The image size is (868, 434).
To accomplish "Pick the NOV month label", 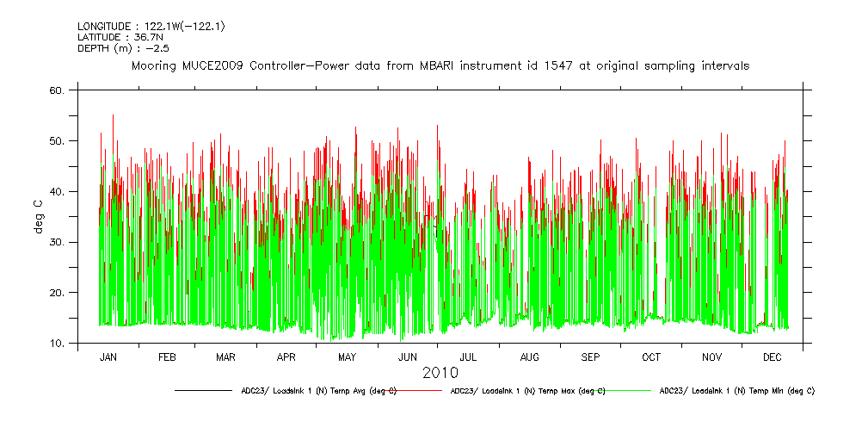I will tap(712, 356).
